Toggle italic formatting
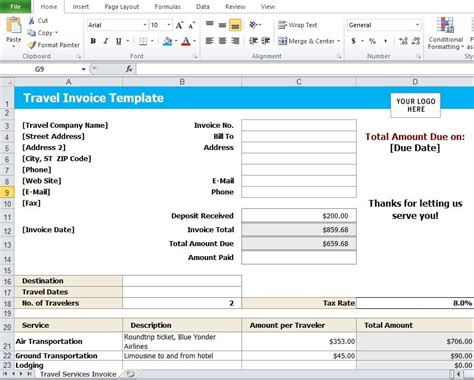This screenshot has height=380, width=474. (106, 41)
